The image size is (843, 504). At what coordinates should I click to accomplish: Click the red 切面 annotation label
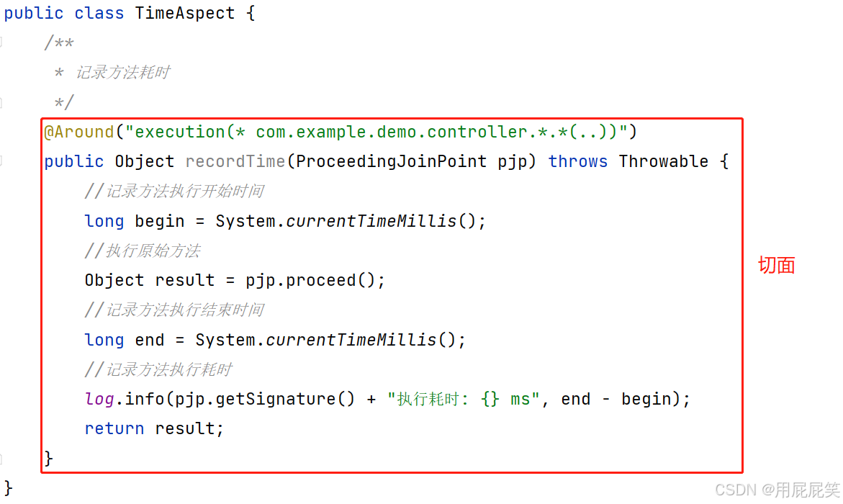(776, 265)
